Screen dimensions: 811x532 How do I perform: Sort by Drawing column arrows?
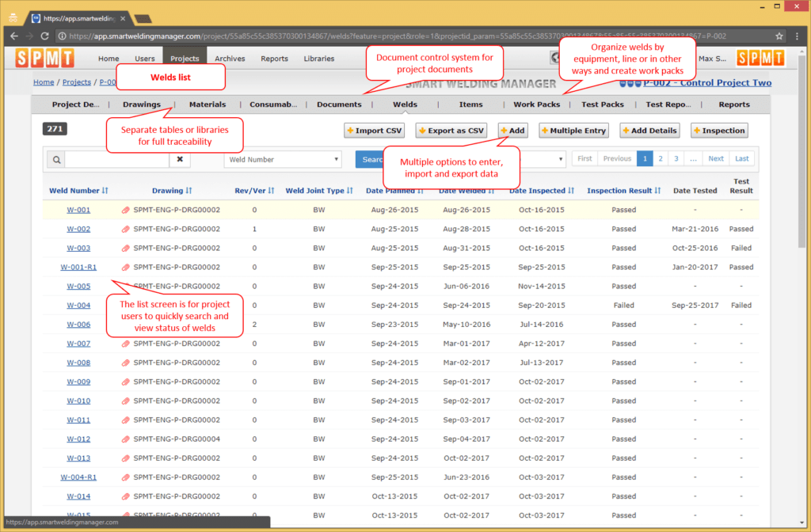[188, 190]
